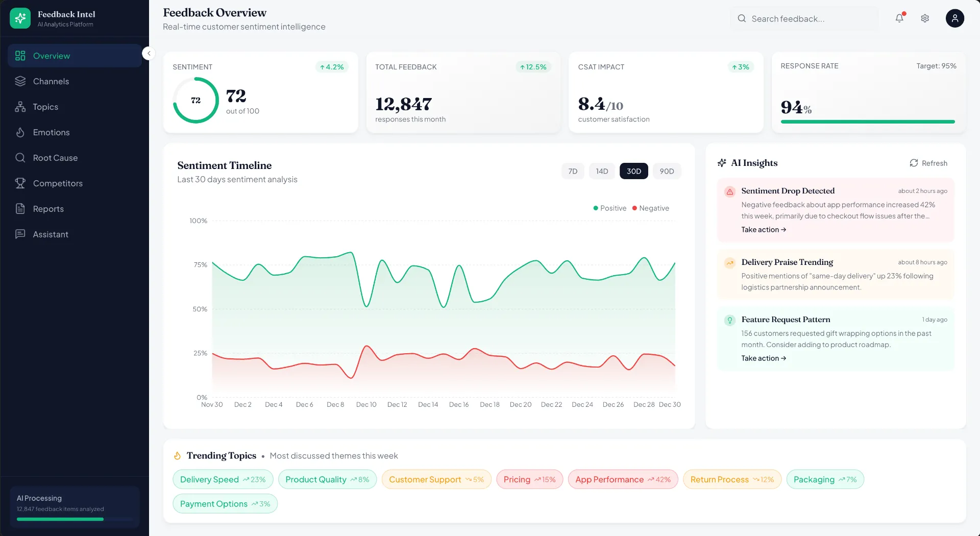Image resolution: width=980 pixels, height=536 pixels.
Task: Click Refresh in the AI Insights panel
Action: click(x=928, y=163)
